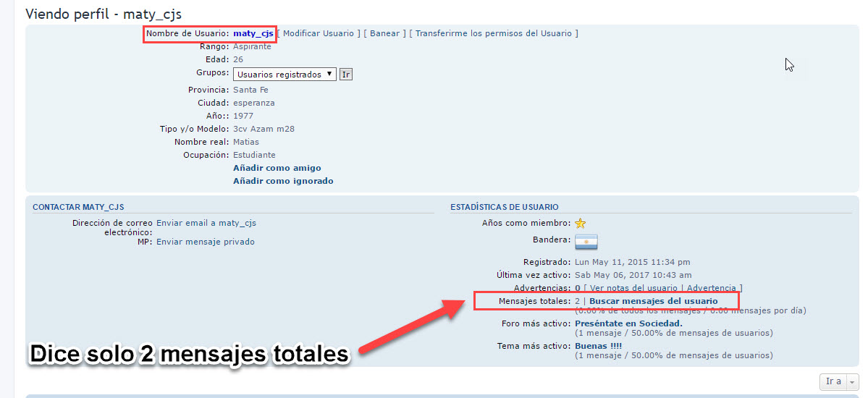Select the Banear option
The height and width of the screenshot is (398, 868).
[x=384, y=33]
